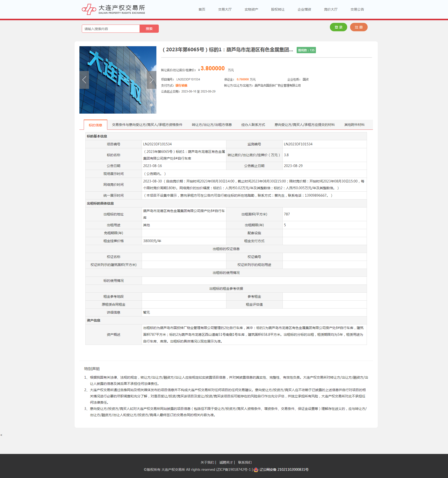Click 公告日期 value 2023-08-16
The image size is (448, 478).
tap(153, 166)
